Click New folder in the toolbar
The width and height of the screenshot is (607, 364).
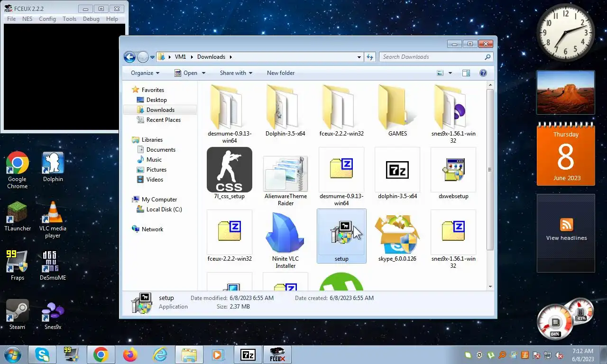click(x=281, y=73)
